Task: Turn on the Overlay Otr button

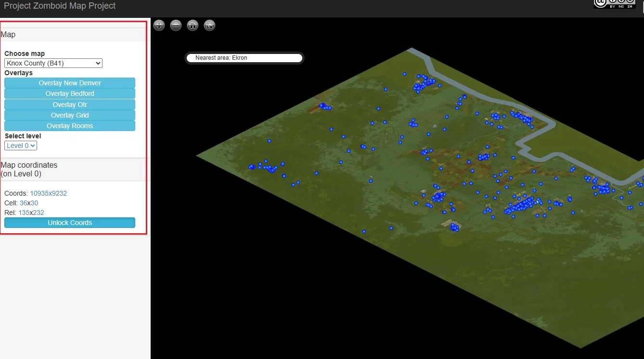Action: coord(70,105)
